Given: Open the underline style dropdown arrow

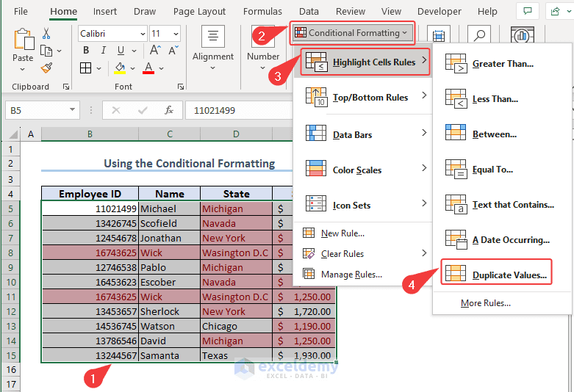Looking at the screenshot, I should [134, 51].
